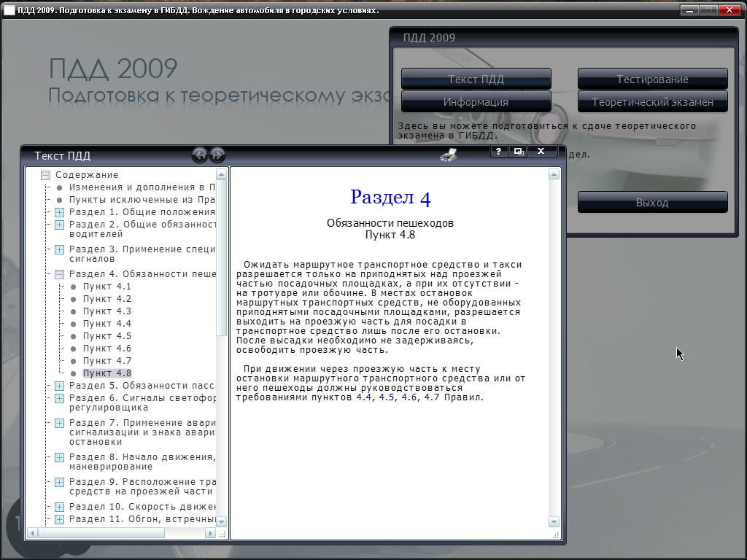Open the Информация button

476,101
